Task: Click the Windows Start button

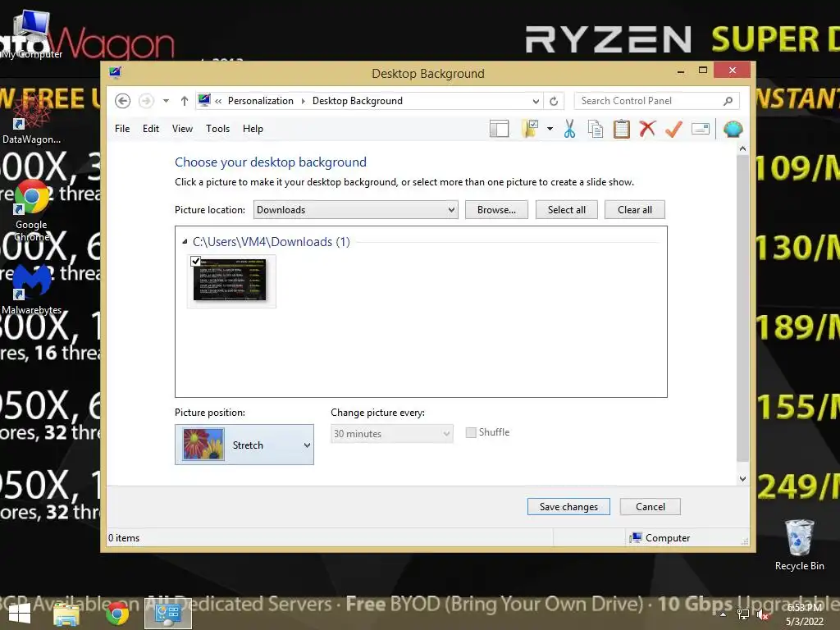Action: click(x=20, y=614)
